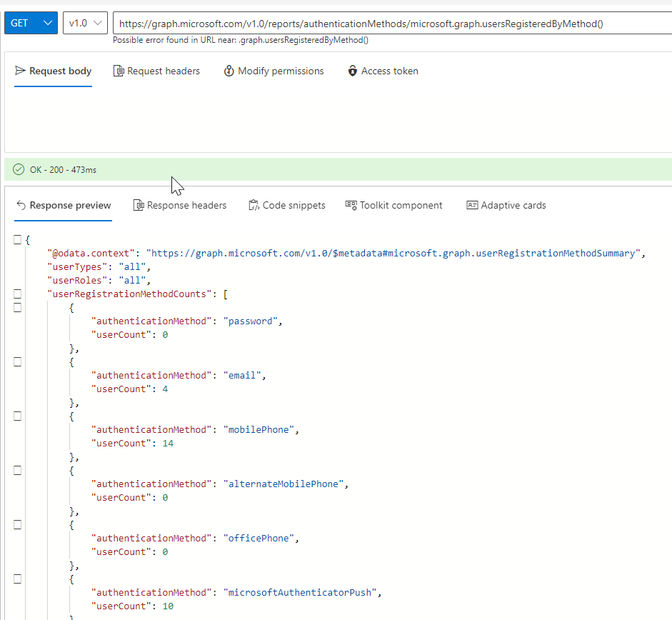Click the "mobilePhone" value

click(259, 429)
